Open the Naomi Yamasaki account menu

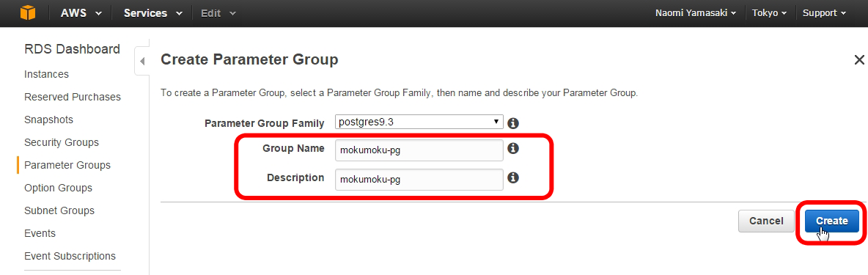coord(696,13)
